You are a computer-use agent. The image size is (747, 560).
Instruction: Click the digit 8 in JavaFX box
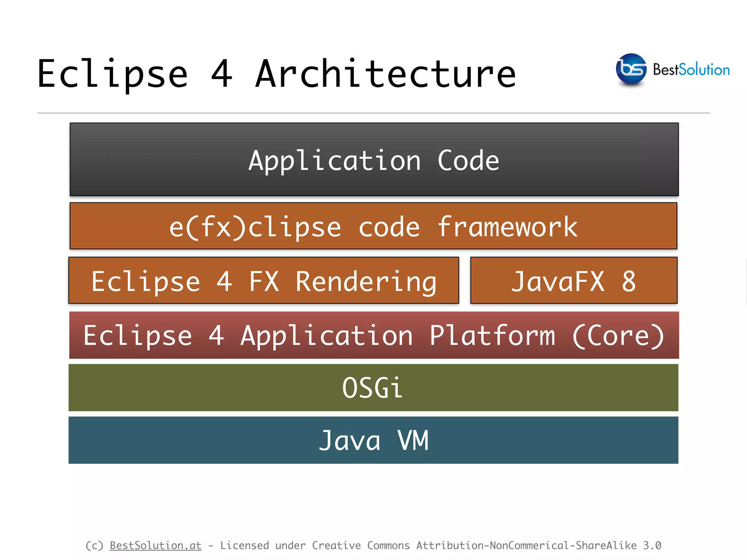tap(629, 281)
